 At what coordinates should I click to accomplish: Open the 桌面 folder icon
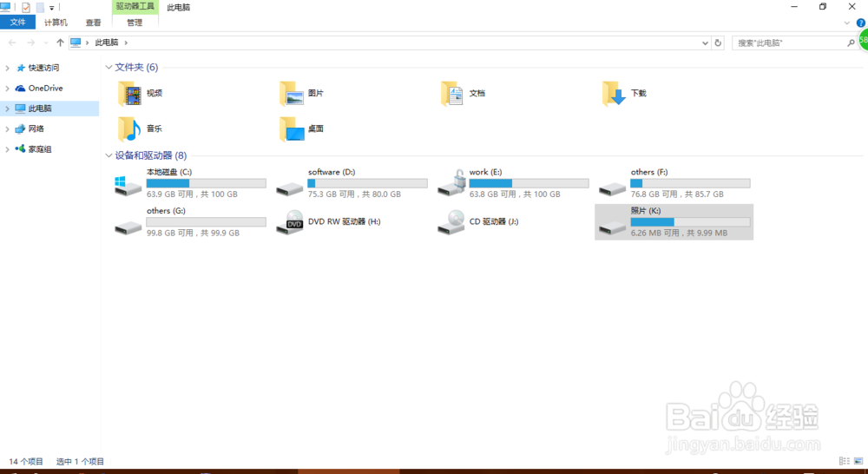click(x=292, y=129)
